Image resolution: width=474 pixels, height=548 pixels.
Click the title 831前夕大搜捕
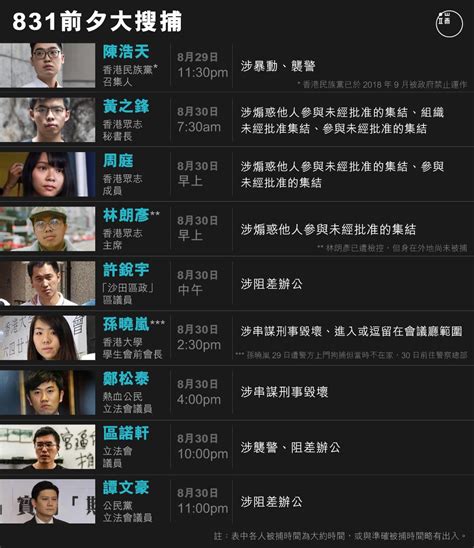97,21
